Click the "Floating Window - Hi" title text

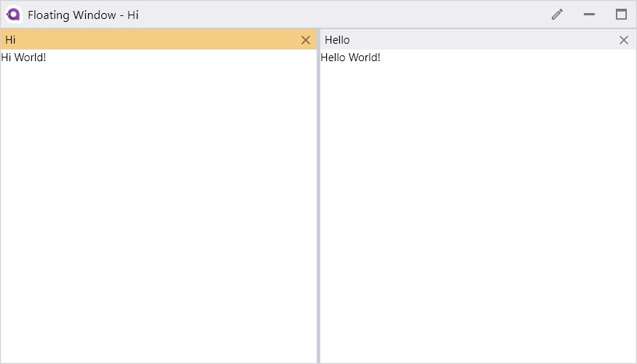pos(83,15)
